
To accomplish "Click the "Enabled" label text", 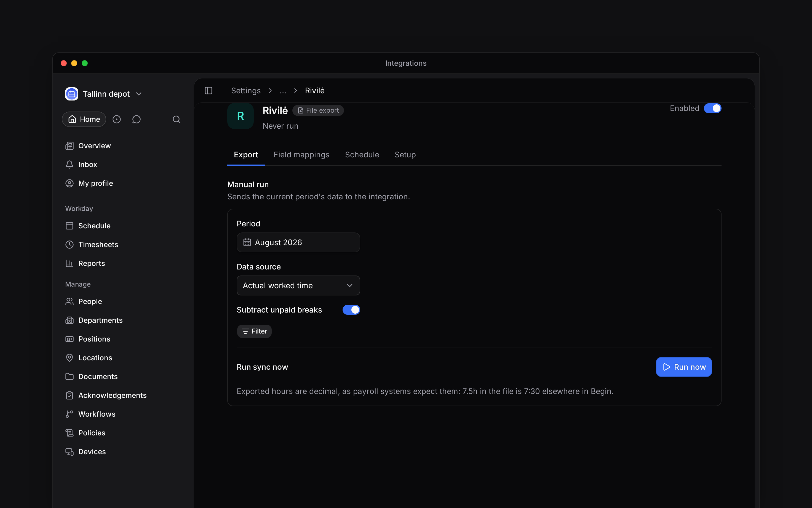I will 685,109.
